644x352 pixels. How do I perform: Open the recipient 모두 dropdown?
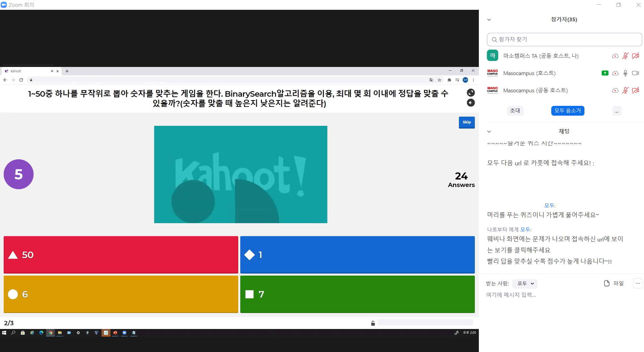pos(525,284)
